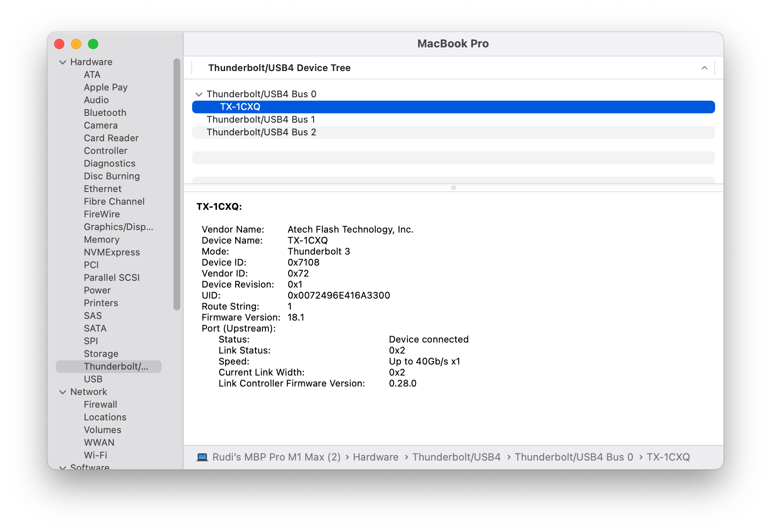Click the Network section heading
This screenshot has width=771, height=532.
[89, 392]
